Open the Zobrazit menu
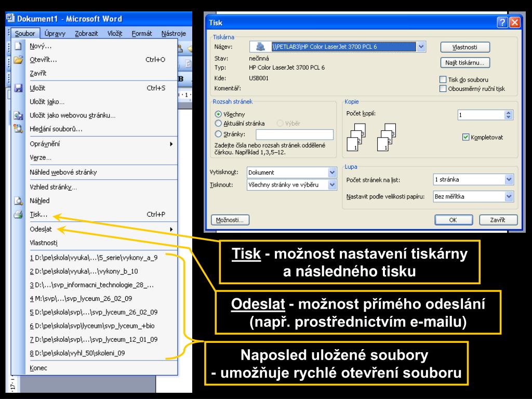The image size is (532, 399). click(x=86, y=33)
